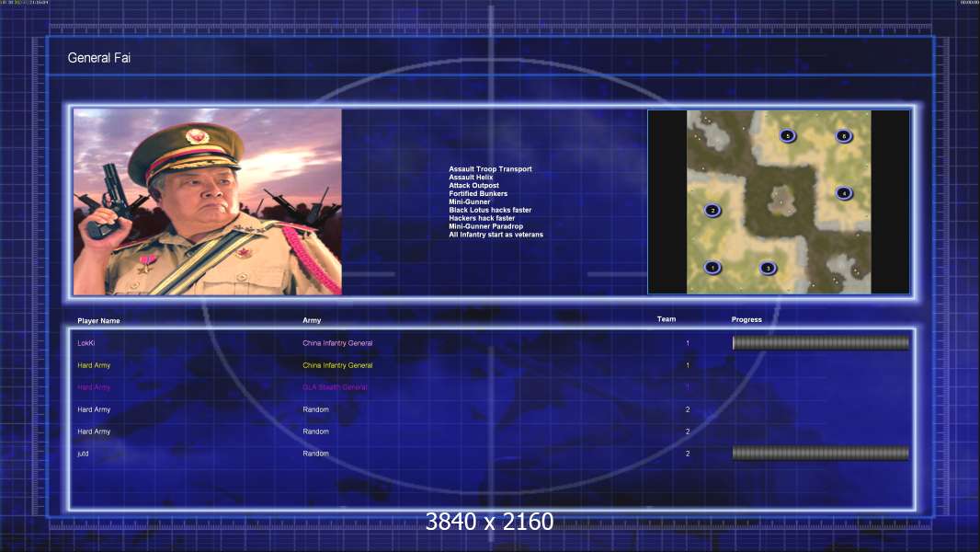This screenshot has height=552, width=980.
Task: Click the General Fai portrait image
Action: pyautogui.click(x=208, y=201)
